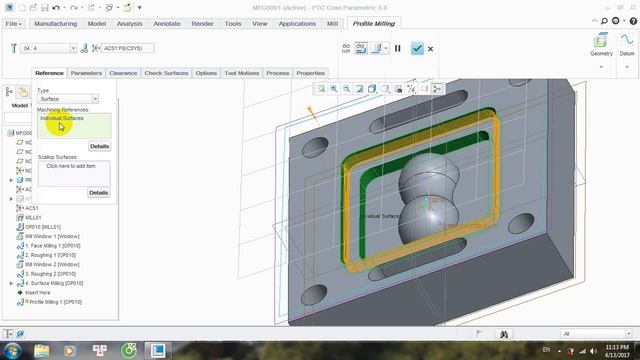Open the tool manager wrench icon

(13, 48)
